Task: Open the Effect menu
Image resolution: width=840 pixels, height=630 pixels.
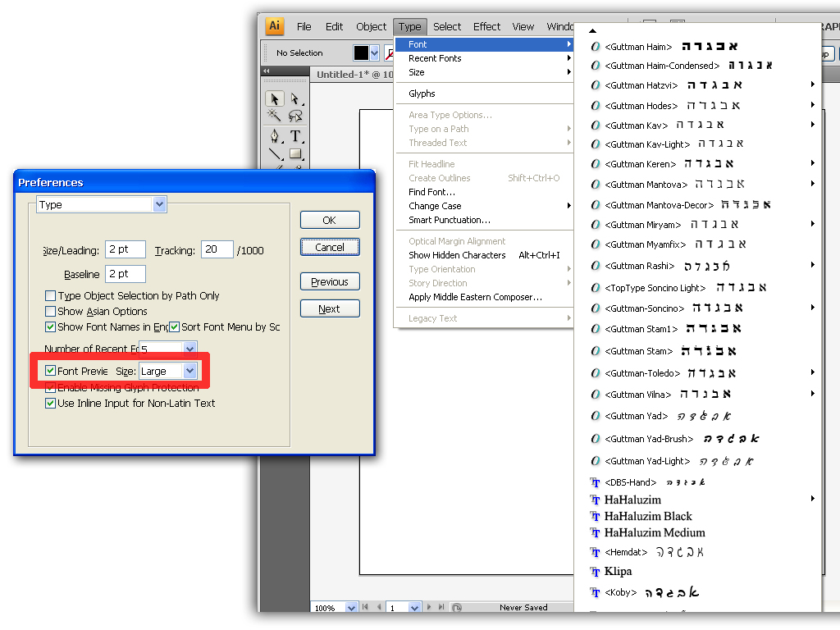Action: pyautogui.click(x=486, y=27)
